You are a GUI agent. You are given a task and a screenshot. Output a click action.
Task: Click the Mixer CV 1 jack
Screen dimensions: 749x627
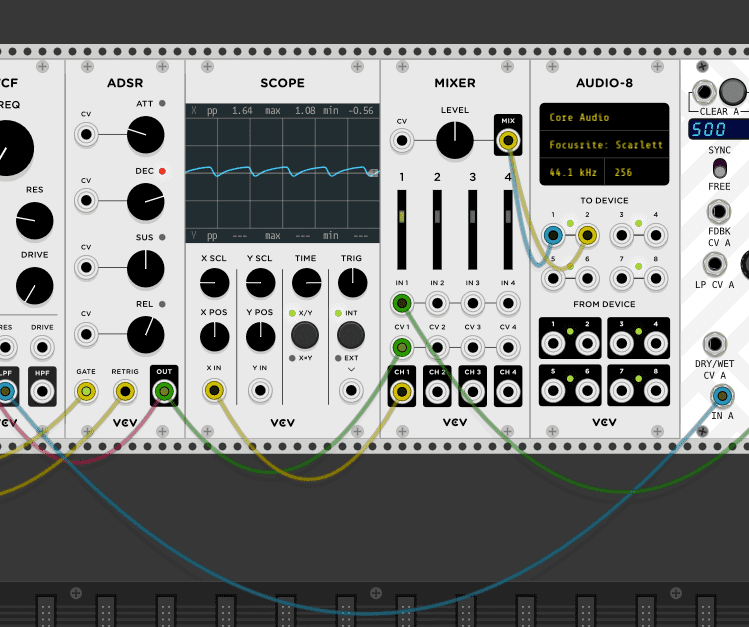[x=402, y=348]
